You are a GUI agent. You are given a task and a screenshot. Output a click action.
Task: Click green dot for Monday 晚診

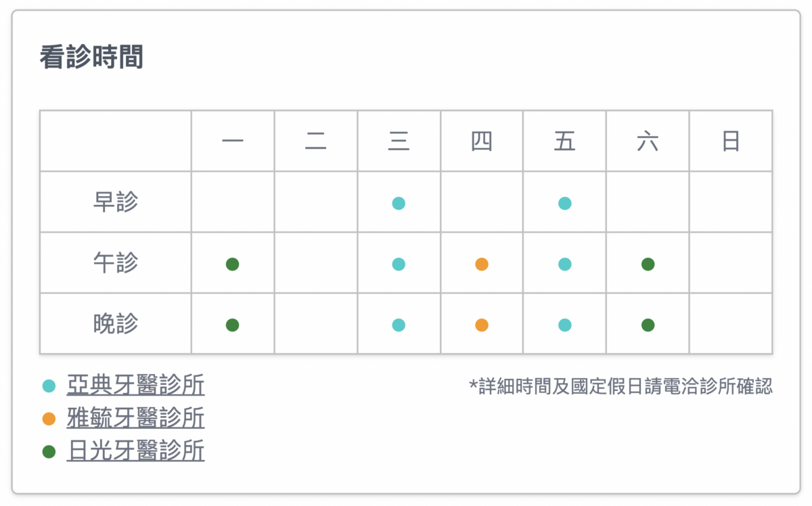pos(233,325)
